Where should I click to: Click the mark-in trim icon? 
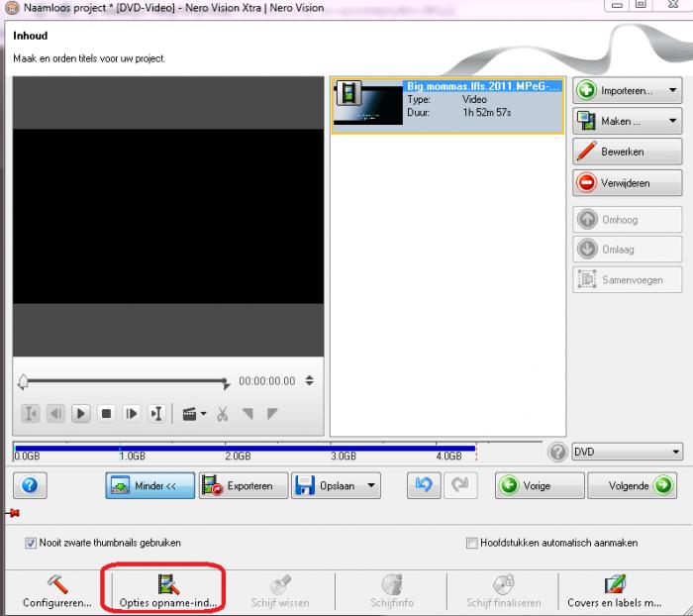click(x=247, y=414)
